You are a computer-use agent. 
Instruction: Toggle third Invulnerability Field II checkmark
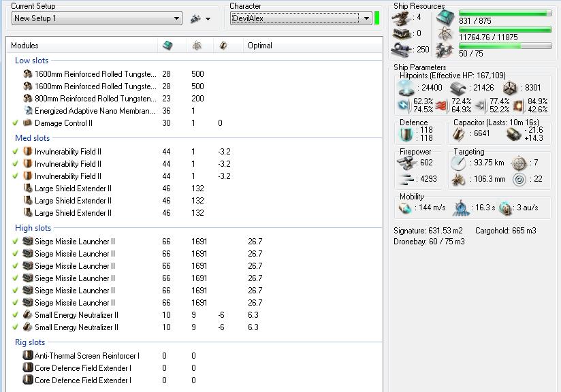(15, 176)
